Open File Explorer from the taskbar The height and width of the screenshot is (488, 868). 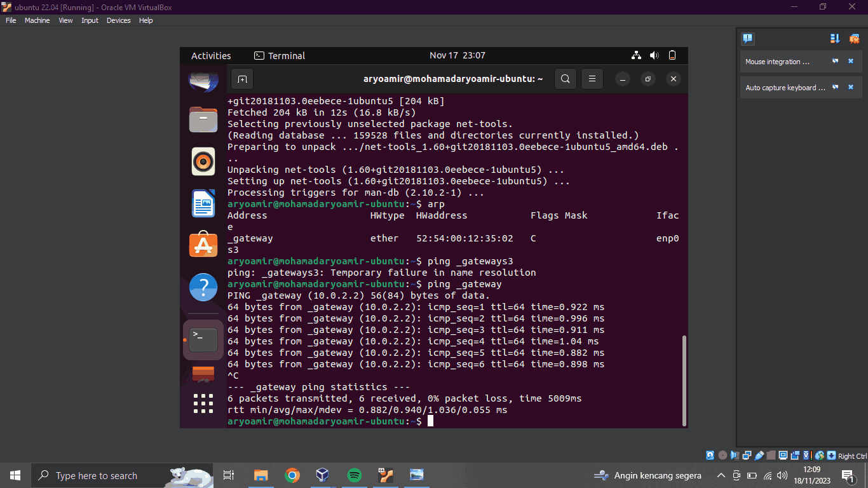(x=261, y=475)
